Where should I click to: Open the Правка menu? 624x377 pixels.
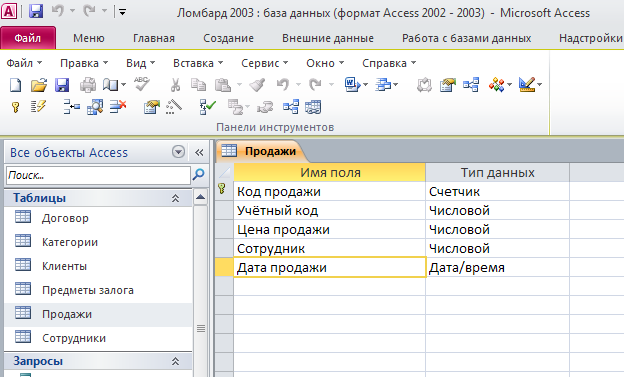coord(84,63)
